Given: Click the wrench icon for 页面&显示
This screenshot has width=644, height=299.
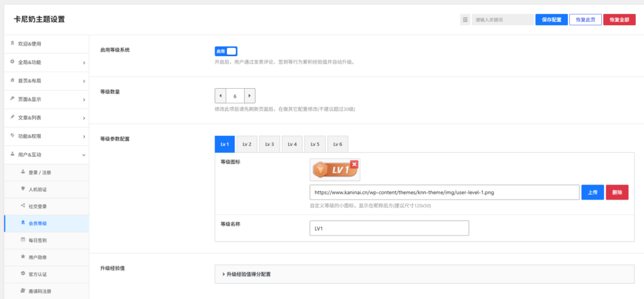Looking at the screenshot, I should [12, 99].
